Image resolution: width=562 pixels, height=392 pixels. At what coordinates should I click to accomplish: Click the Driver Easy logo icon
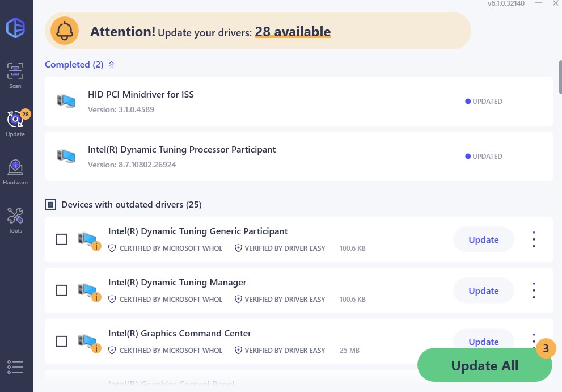tap(15, 28)
